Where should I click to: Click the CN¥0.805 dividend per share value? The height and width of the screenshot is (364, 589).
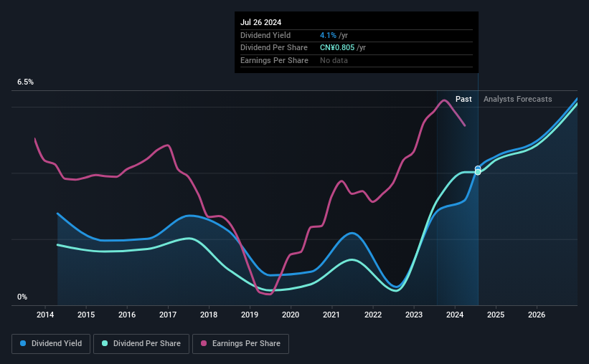[x=337, y=48]
